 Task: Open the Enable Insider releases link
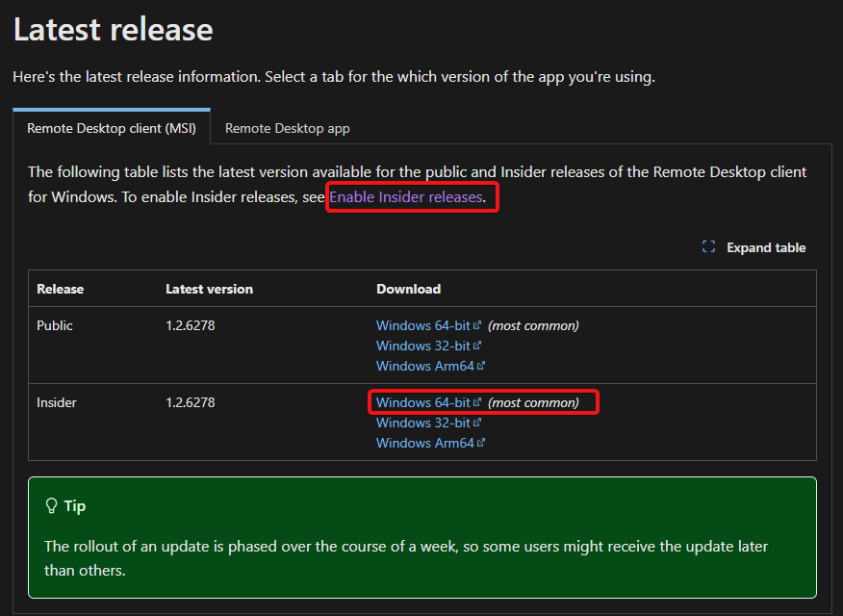(406, 197)
